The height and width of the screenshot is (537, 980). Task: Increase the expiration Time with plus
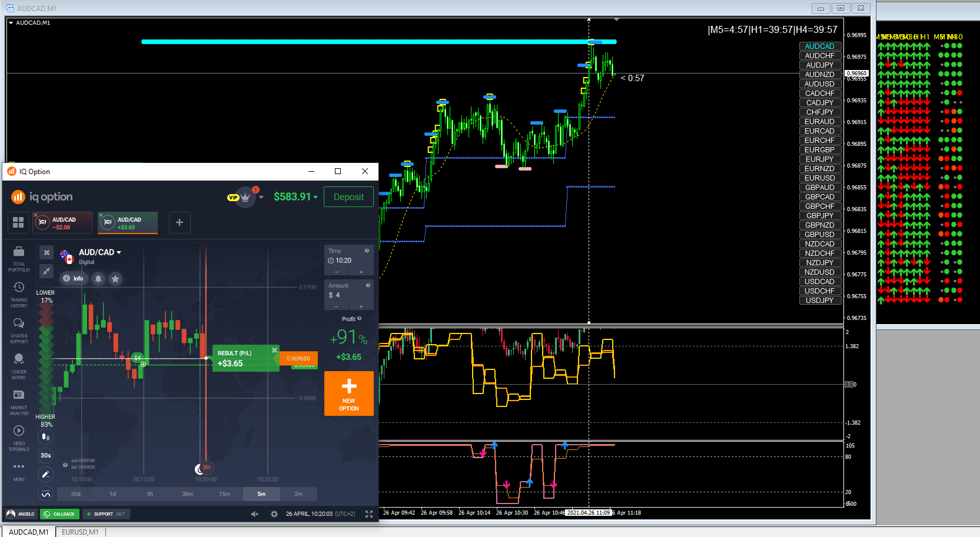click(361, 272)
